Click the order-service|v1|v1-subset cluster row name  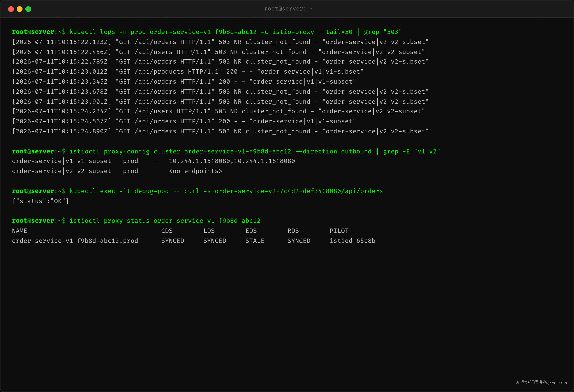click(62, 161)
